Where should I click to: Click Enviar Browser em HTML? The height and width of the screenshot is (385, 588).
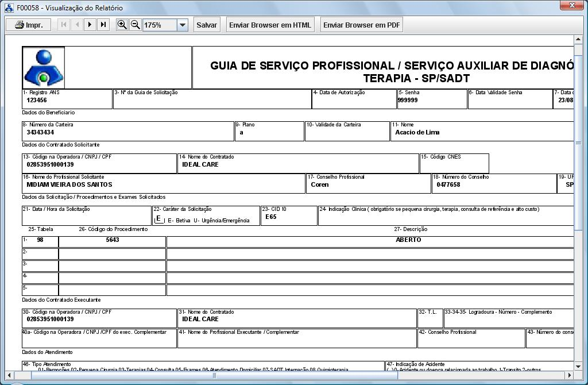coord(270,25)
